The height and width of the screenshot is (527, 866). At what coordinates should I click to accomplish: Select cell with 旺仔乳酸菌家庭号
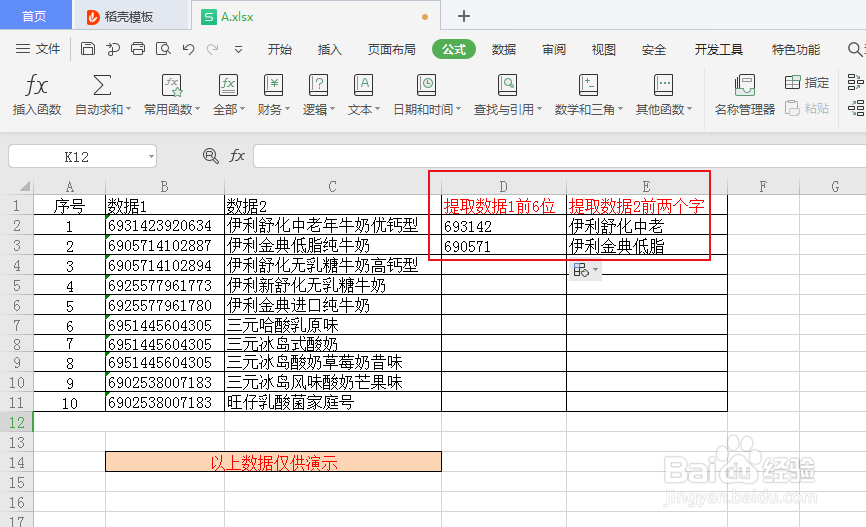click(x=333, y=402)
